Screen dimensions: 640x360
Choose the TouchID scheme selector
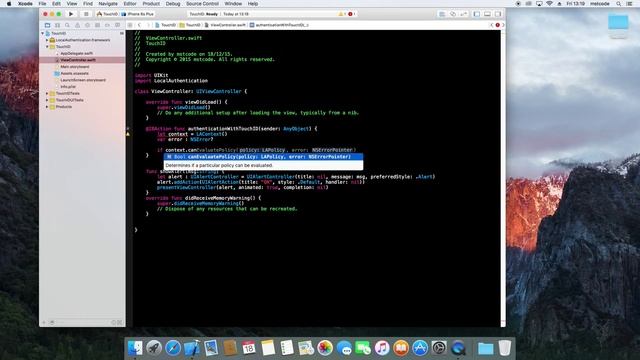click(107, 14)
